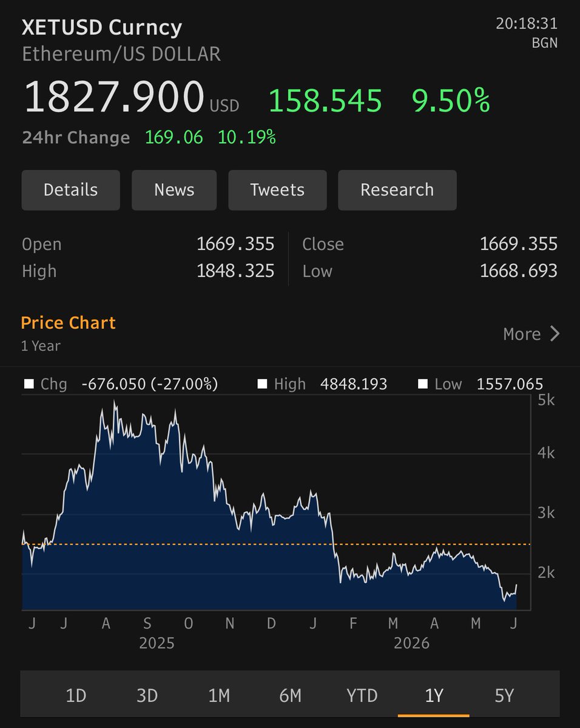Viewport: 580px width, 728px height.
Task: Click the chart low 1557.065
Action: pyautogui.click(x=510, y=384)
